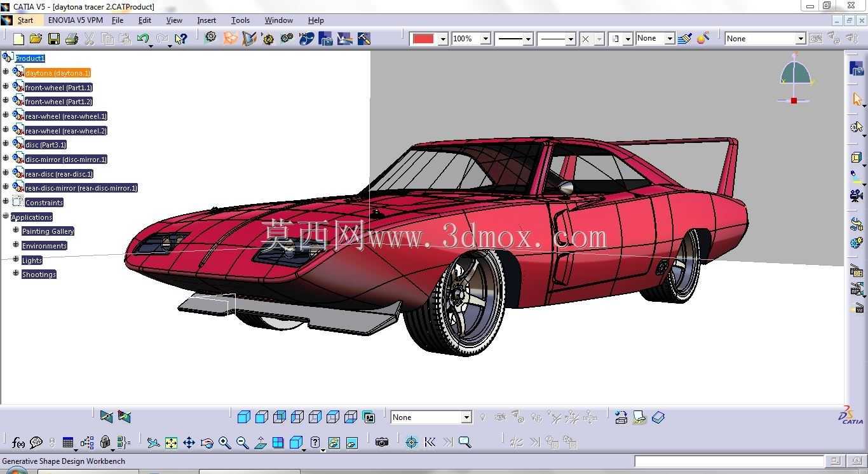
Task: Zoom in with the magnifier plus
Action: 224,443
